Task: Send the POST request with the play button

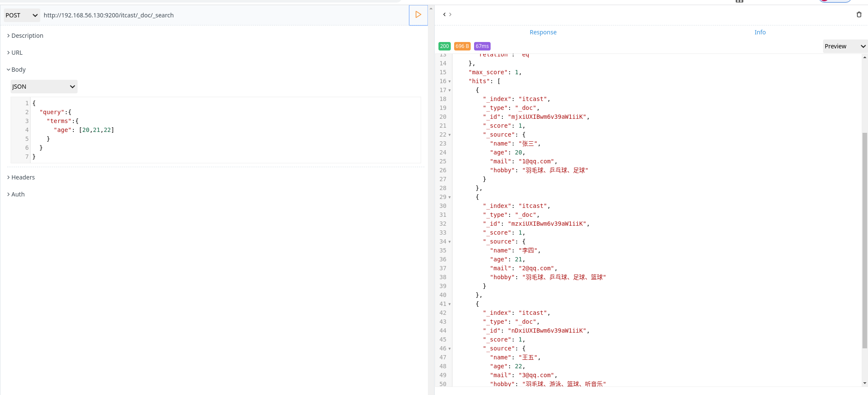Action: [418, 15]
